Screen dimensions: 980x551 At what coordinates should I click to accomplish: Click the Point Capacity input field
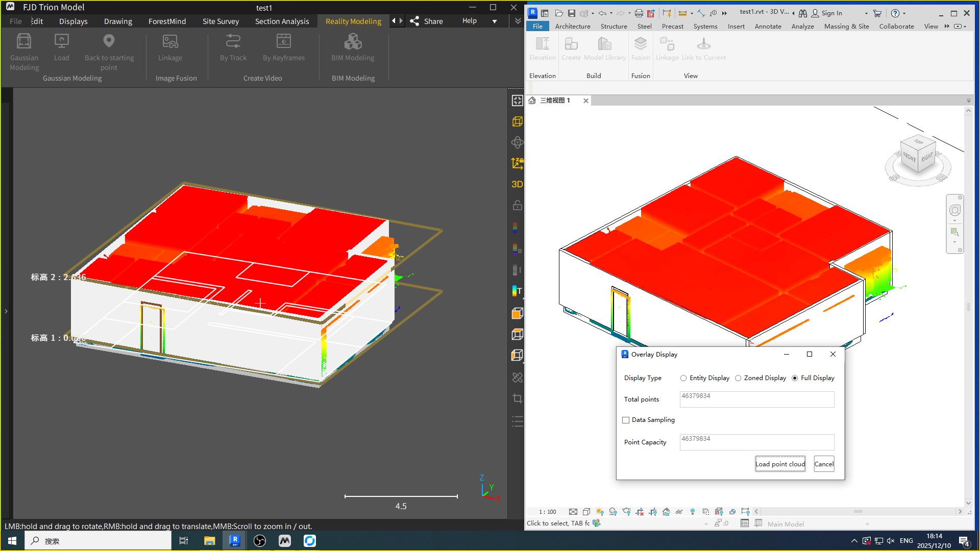click(x=756, y=442)
